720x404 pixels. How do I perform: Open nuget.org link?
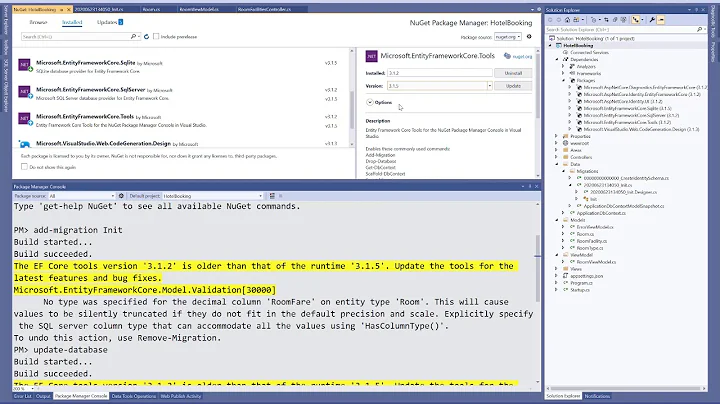tap(522, 56)
